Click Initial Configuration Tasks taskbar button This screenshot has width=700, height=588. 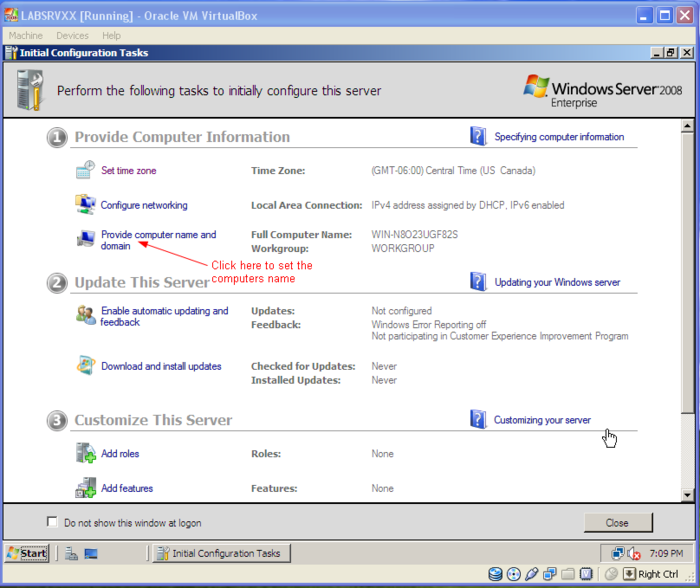click(221, 554)
